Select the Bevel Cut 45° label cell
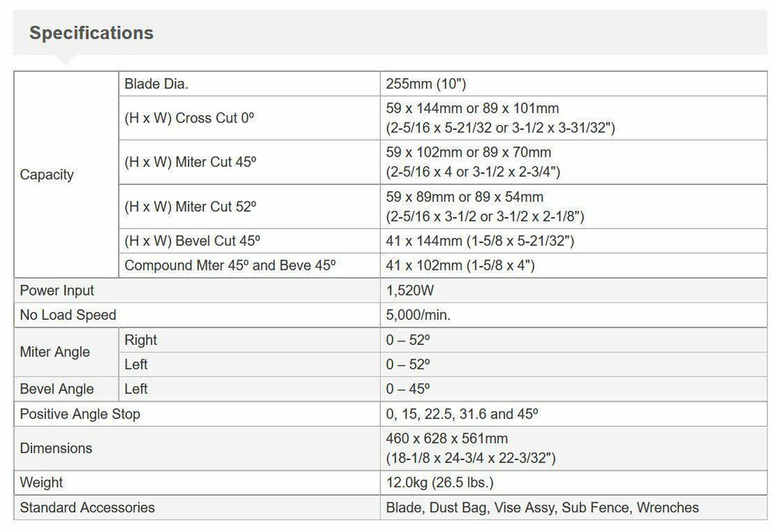 (x=249, y=241)
